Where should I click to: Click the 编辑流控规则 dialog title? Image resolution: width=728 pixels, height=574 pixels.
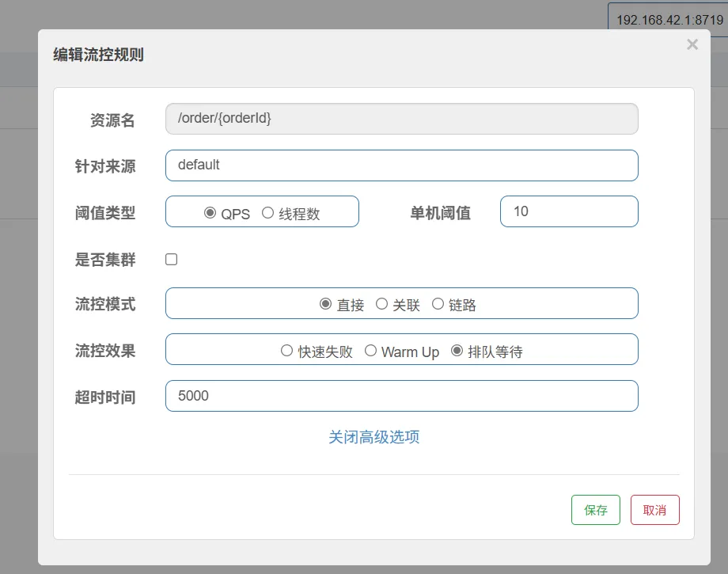click(98, 55)
